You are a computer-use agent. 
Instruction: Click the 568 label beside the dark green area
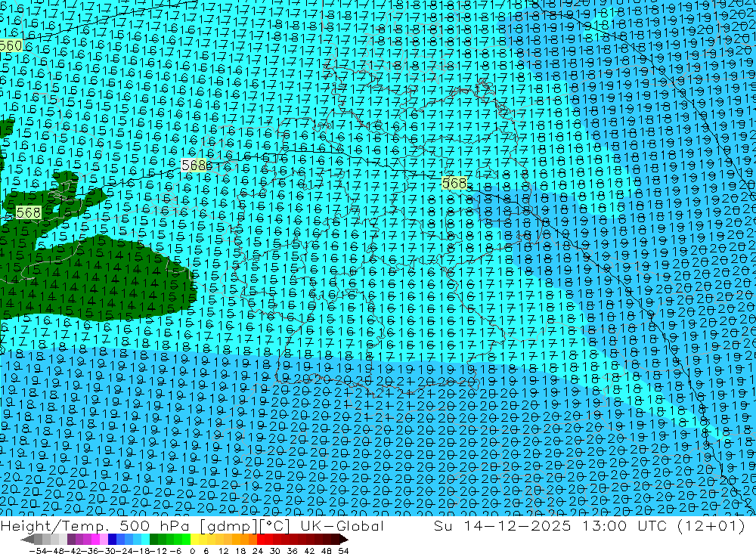(x=29, y=212)
